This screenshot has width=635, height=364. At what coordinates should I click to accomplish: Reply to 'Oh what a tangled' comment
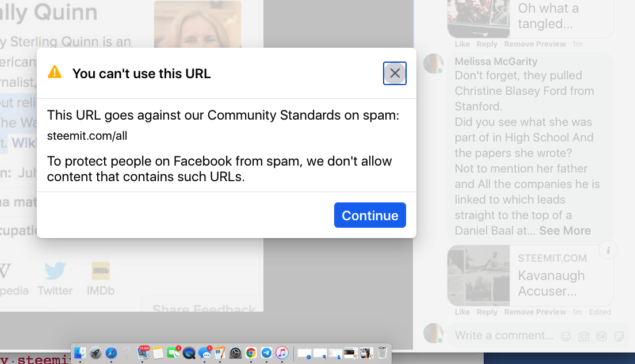pyautogui.click(x=487, y=44)
